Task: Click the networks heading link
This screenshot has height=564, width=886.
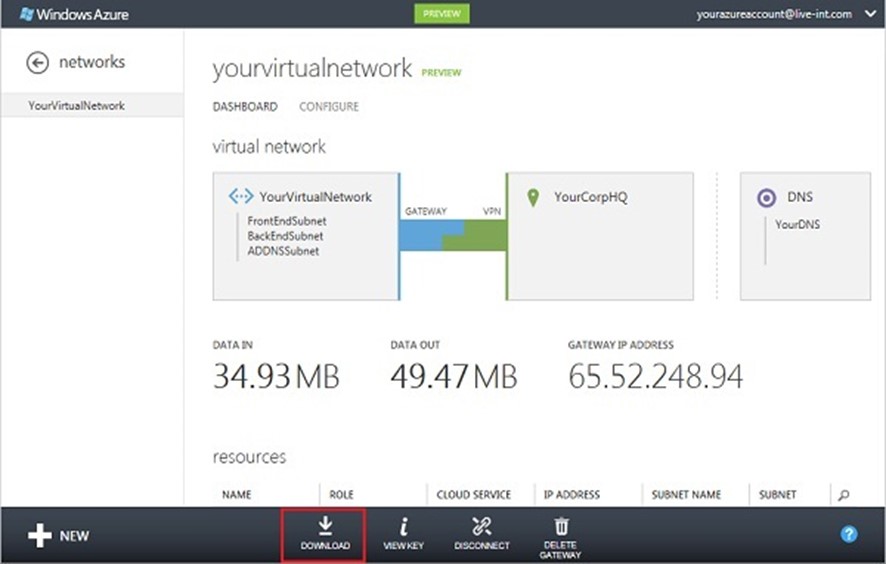Action: point(92,62)
